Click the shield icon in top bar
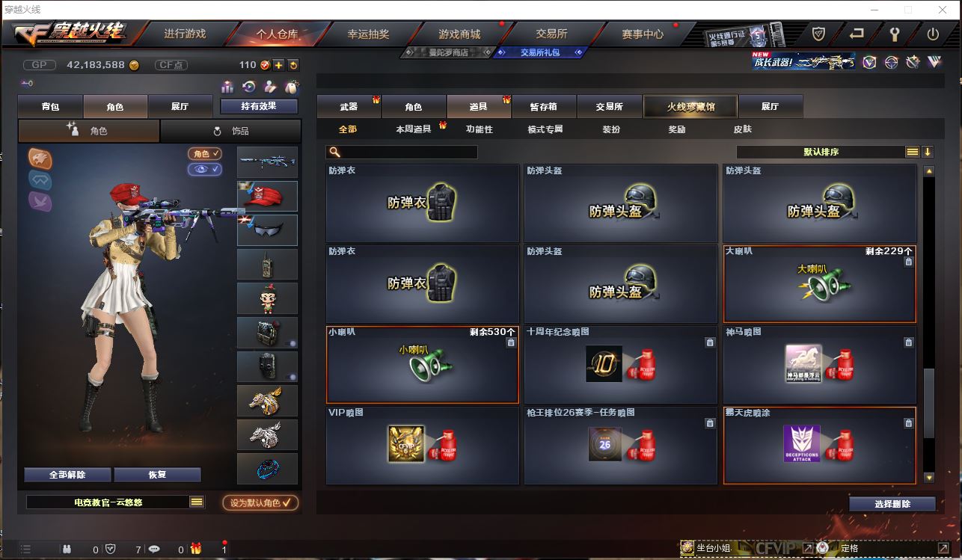 pos(820,34)
